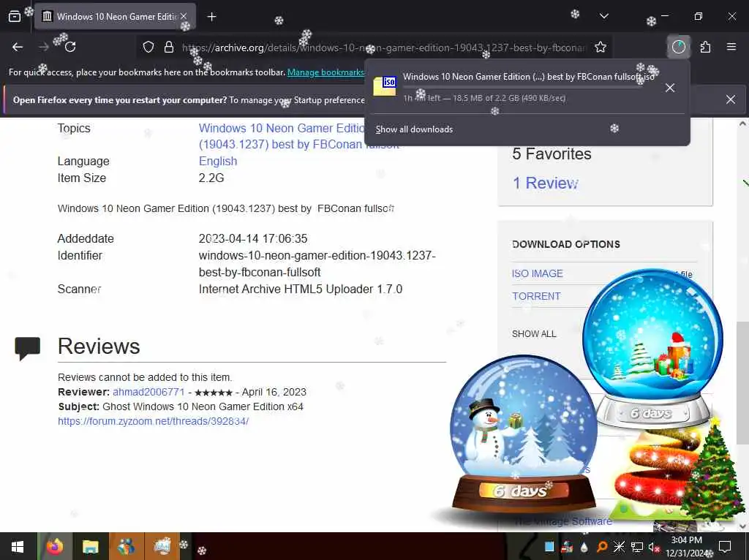
Task: Cancel the ISO download in the panel
Action: click(x=670, y=88)
